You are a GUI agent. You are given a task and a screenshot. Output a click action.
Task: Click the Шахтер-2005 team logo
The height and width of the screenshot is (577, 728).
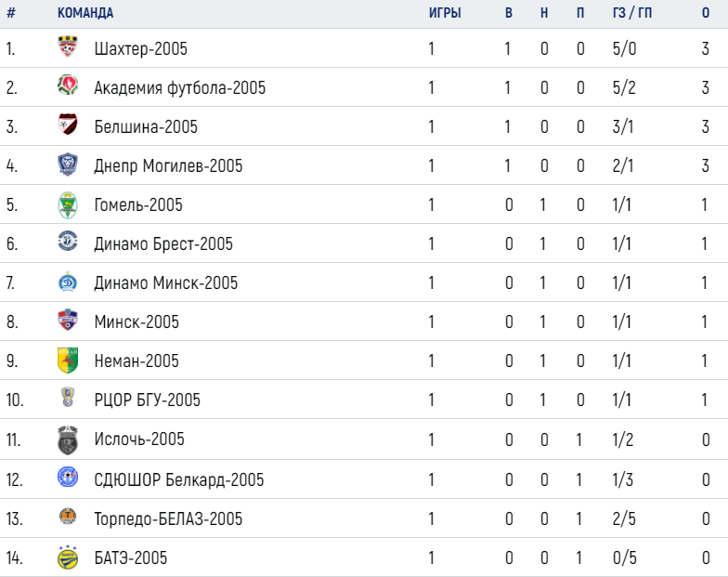tap(68, 46)
